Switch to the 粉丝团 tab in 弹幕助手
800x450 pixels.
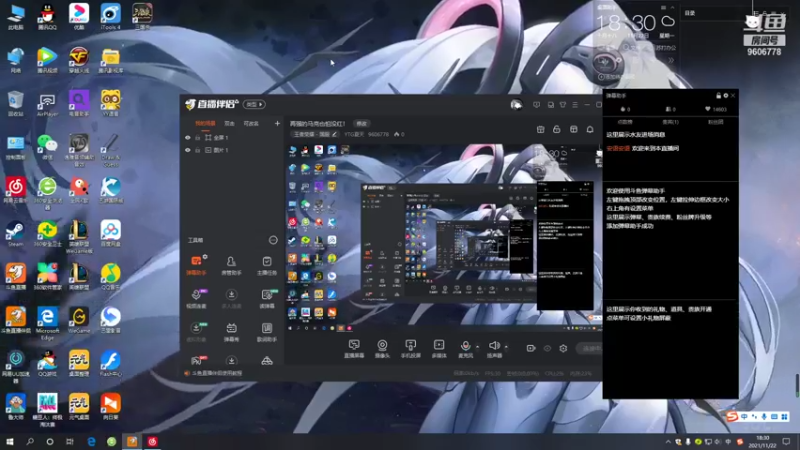[x=715, y=122]
